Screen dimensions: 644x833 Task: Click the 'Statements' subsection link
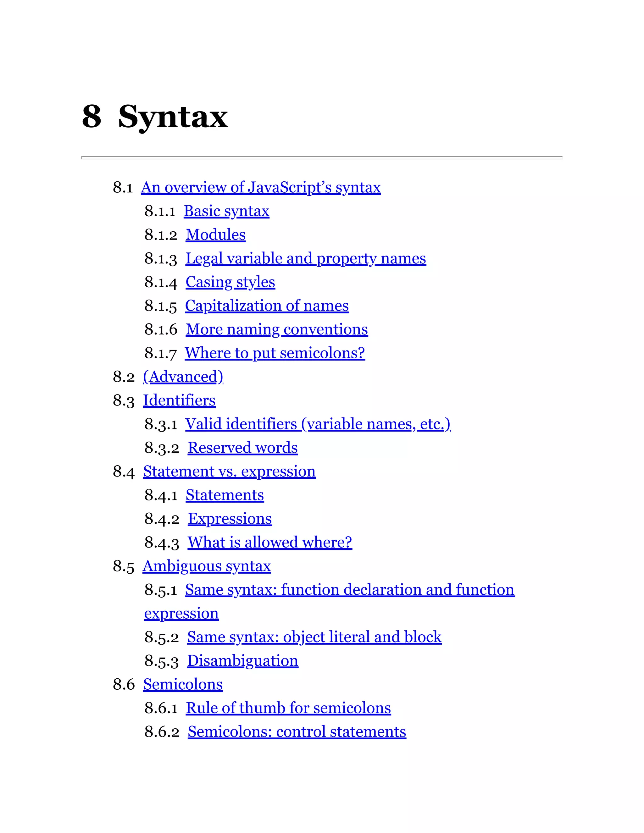(x=225, y=495)
